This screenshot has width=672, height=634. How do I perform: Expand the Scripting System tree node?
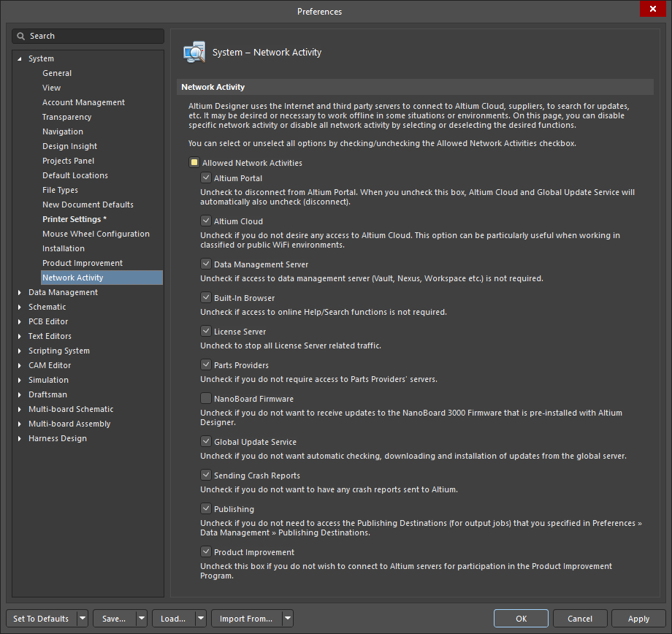pyautogui.click(x=19, y=351)
